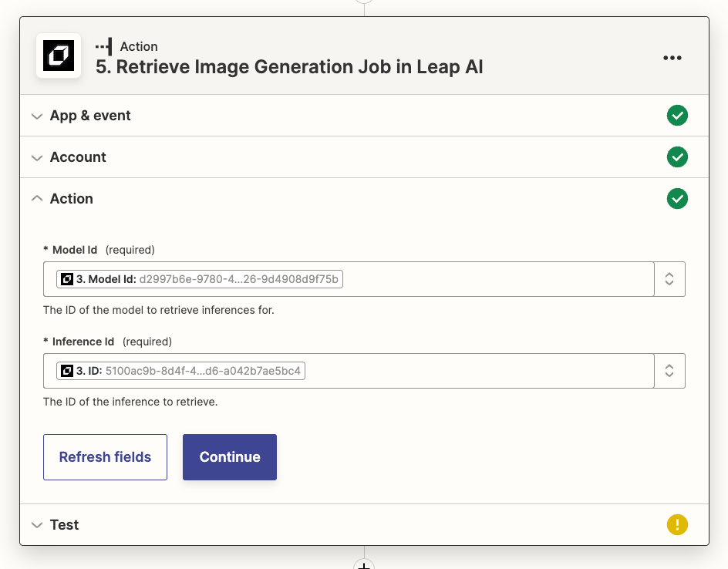Click the yellow Test warning icon

click(677, 525)
